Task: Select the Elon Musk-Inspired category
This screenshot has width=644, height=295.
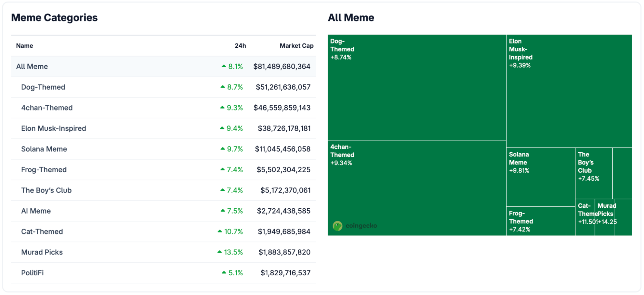Action: 53,128
